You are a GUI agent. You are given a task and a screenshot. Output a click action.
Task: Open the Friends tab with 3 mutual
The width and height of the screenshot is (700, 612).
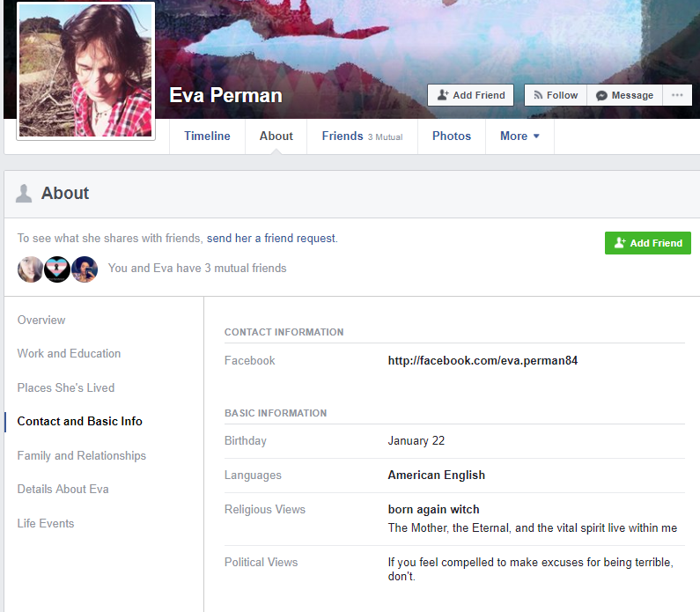click(362, 136)
